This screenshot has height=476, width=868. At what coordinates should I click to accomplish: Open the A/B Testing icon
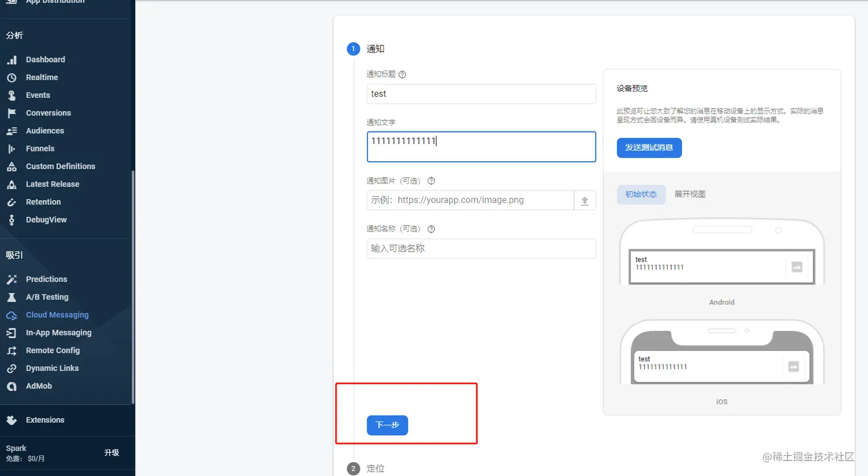[13, 296]
